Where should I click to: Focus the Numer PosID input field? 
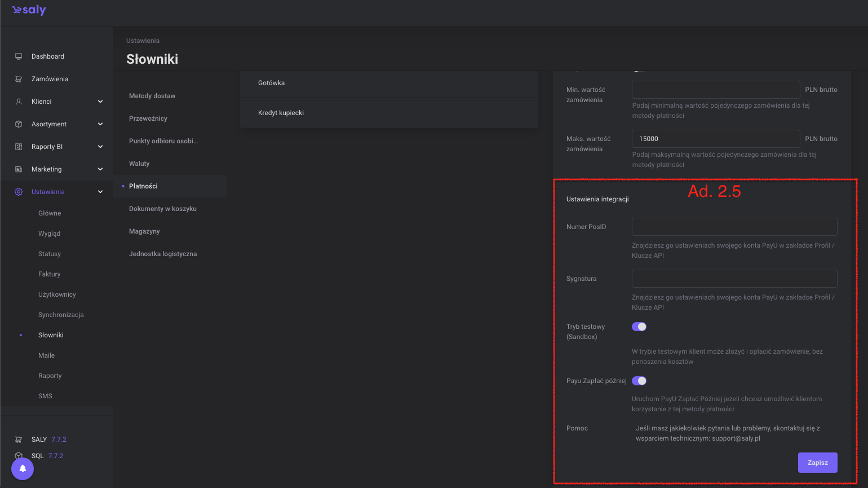point(734,227)
